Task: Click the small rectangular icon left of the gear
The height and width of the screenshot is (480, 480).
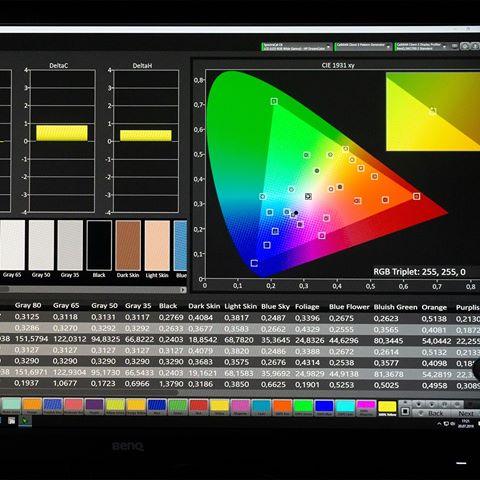Action: (x=454, y=46)
